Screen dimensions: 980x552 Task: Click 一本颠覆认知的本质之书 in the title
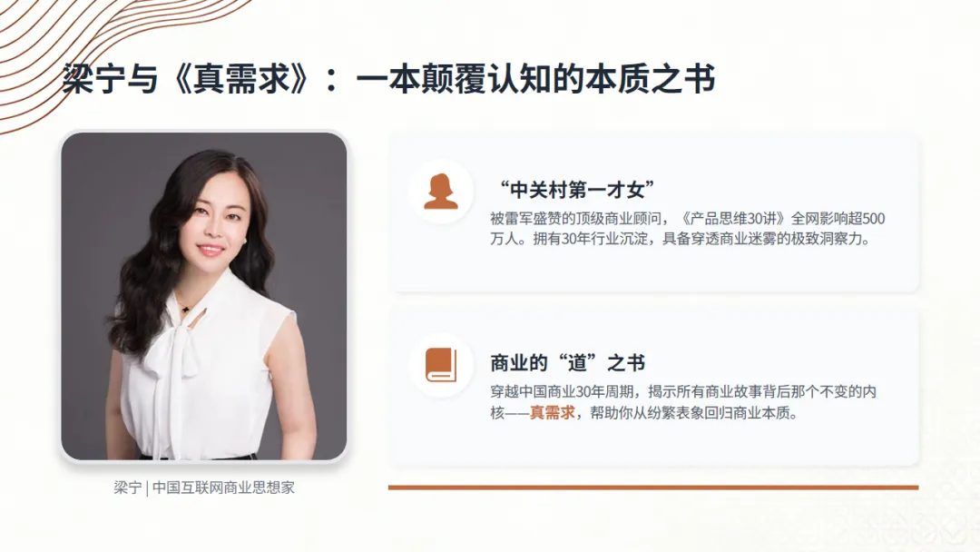click(x=535, y=79)
